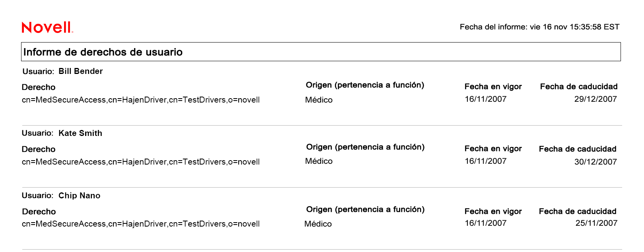Click Kate Smith's MedSecureAccess entitlement text
Viewport: 644px width, 252px height.
tap(140, 162)
